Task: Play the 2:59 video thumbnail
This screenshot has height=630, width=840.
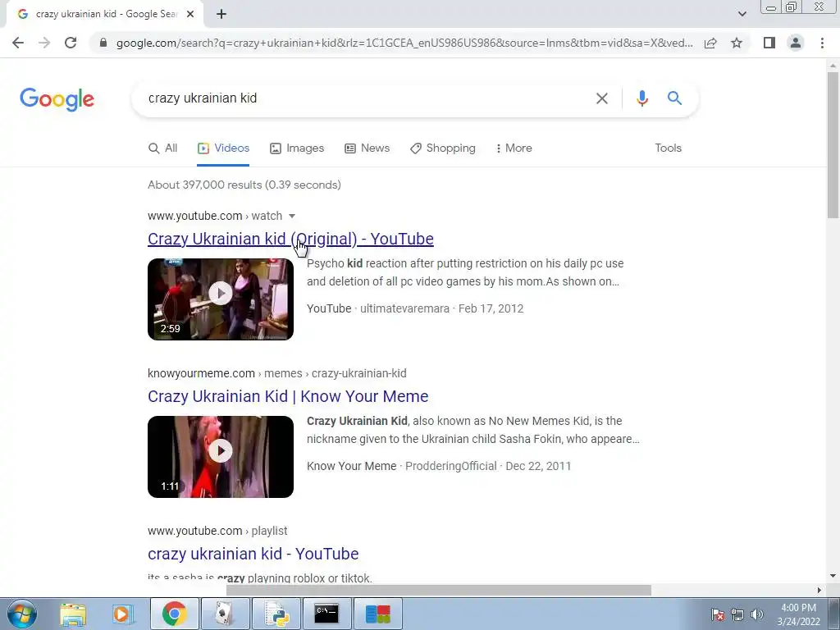Action: [221, 299]
